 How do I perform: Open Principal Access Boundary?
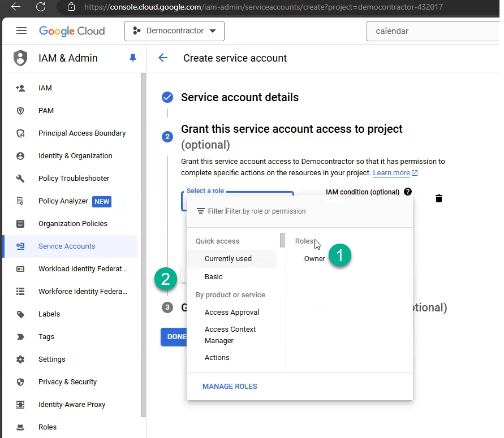(82, 133)
